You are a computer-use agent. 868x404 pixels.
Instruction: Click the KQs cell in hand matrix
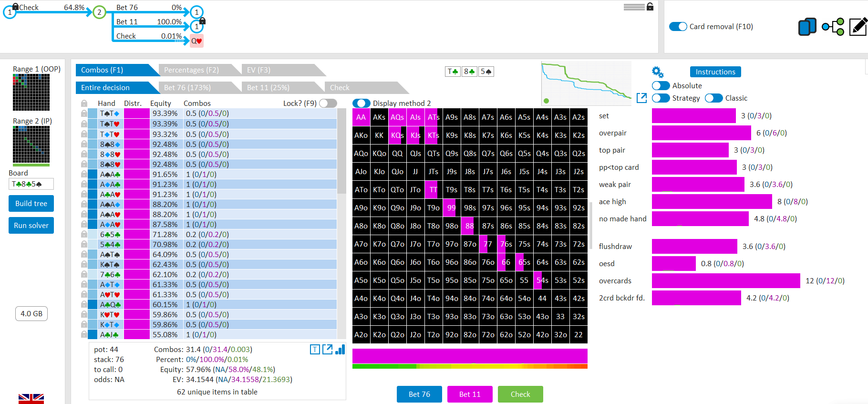click(x=397, y=135)
